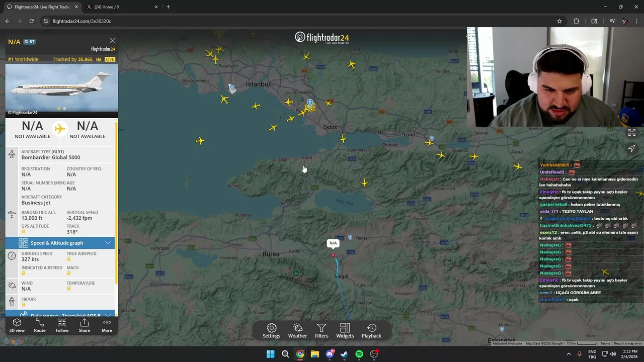Click the aircraft west of Yalova

(200, 141)
